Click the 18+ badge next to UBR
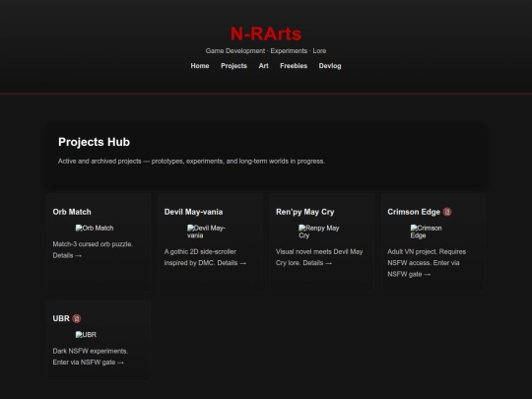 (x=77, y=318)
